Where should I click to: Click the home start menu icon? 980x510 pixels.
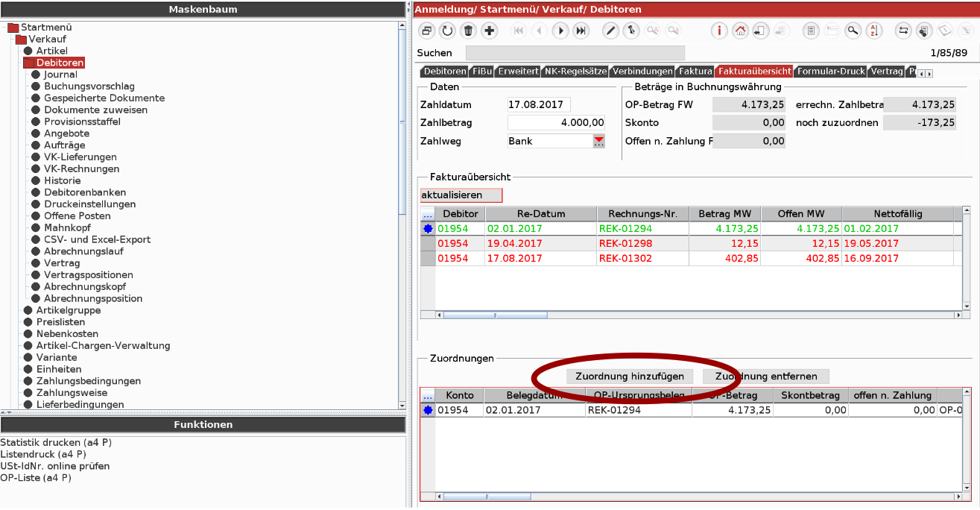tap(740, 31)
